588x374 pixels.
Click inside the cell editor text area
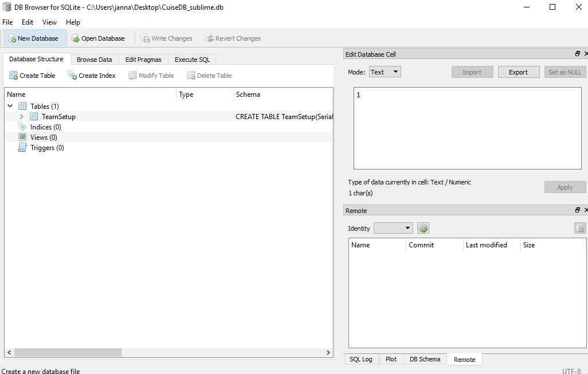click(468, 128)
